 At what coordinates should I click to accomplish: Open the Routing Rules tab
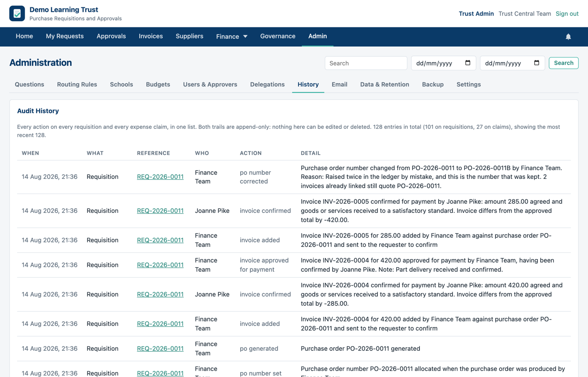coord(77,85)
